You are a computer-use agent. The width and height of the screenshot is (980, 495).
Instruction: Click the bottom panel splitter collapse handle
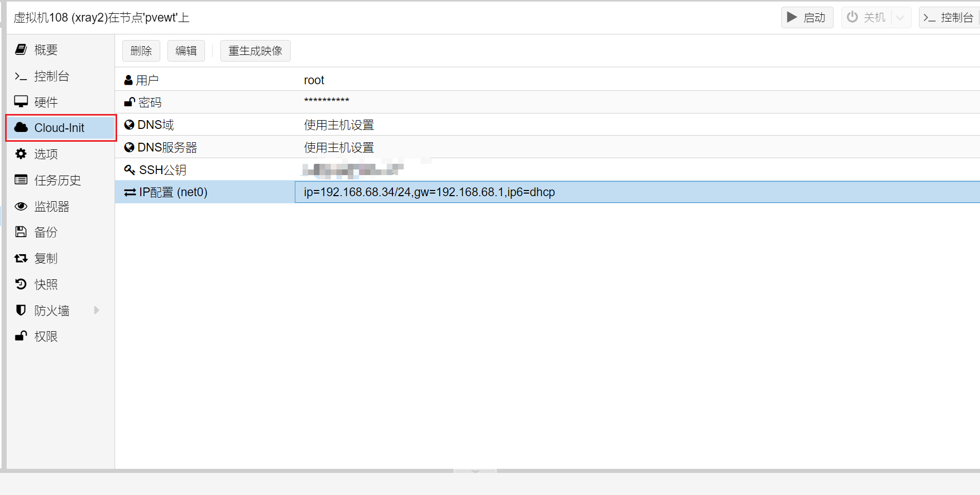475,470
